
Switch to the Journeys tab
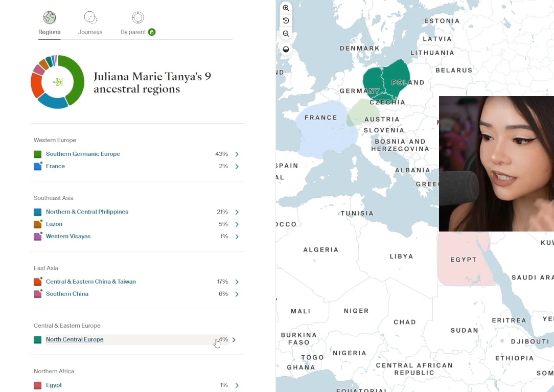point(90,32)
